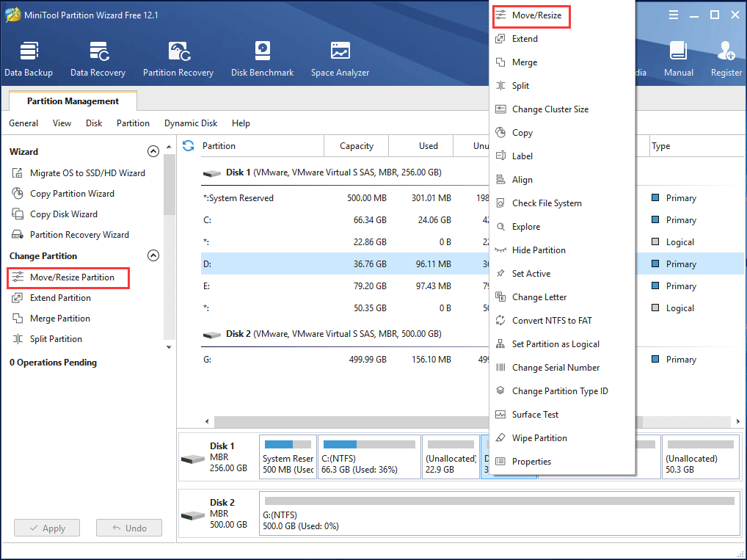Select the 22.9 GB Unallocated block in disk map
This screenshot has height=560, width=747.
451,457
